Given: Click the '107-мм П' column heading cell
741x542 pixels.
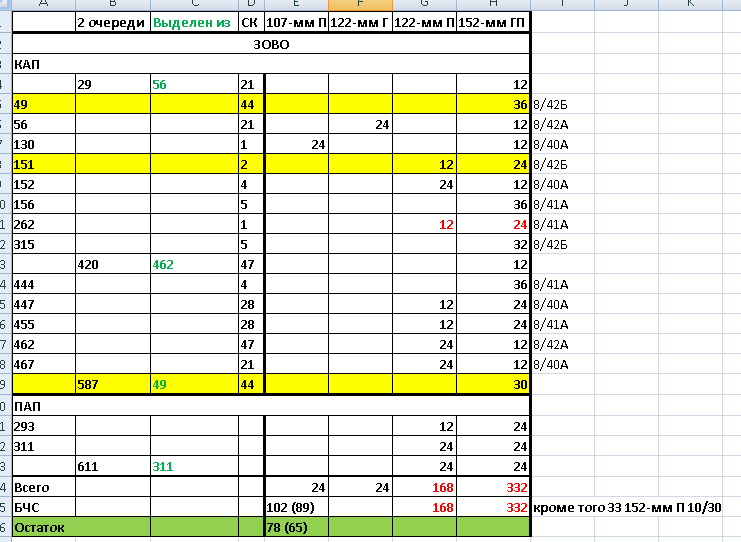Looking at the screenshot, I should click(x=297, y=22).
